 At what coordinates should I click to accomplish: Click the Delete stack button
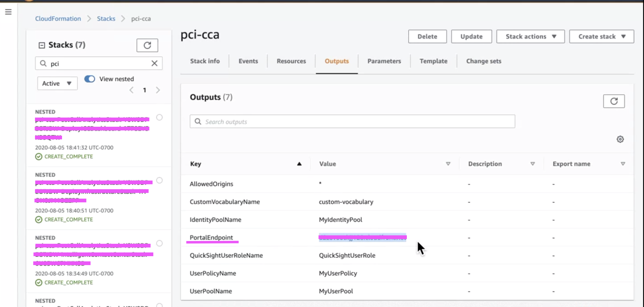(x=427, y=36)
